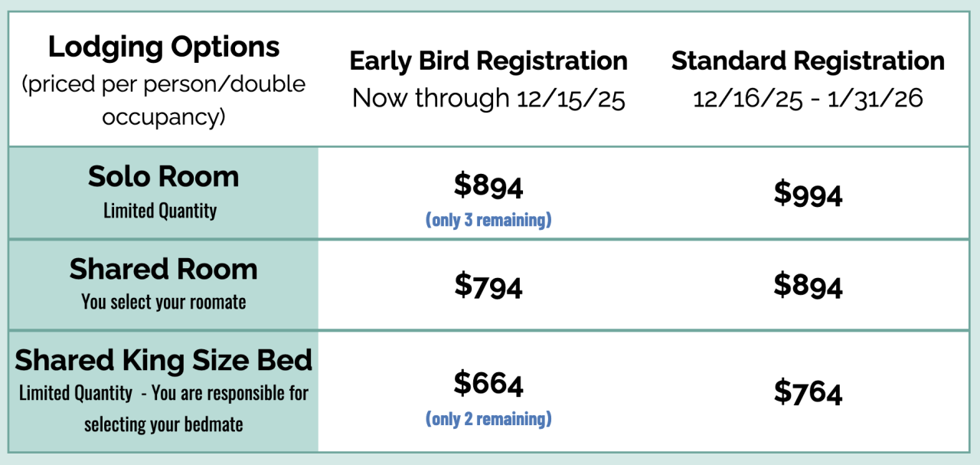This screenshot has height=465, width=980.
Task: Choose the $664 Early Bird King Bed price
Action: 488,384
